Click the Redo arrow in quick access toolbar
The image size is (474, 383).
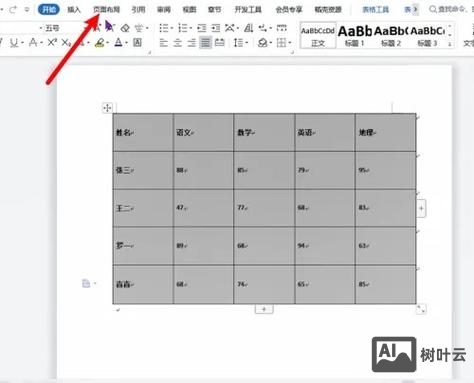pos(13,9)
